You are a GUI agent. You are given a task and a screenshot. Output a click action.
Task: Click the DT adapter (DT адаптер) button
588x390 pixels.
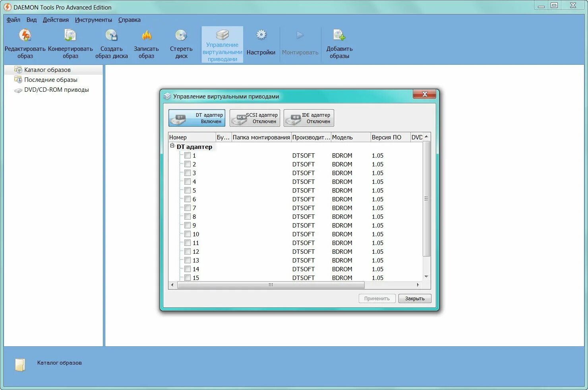click(197, 118)
